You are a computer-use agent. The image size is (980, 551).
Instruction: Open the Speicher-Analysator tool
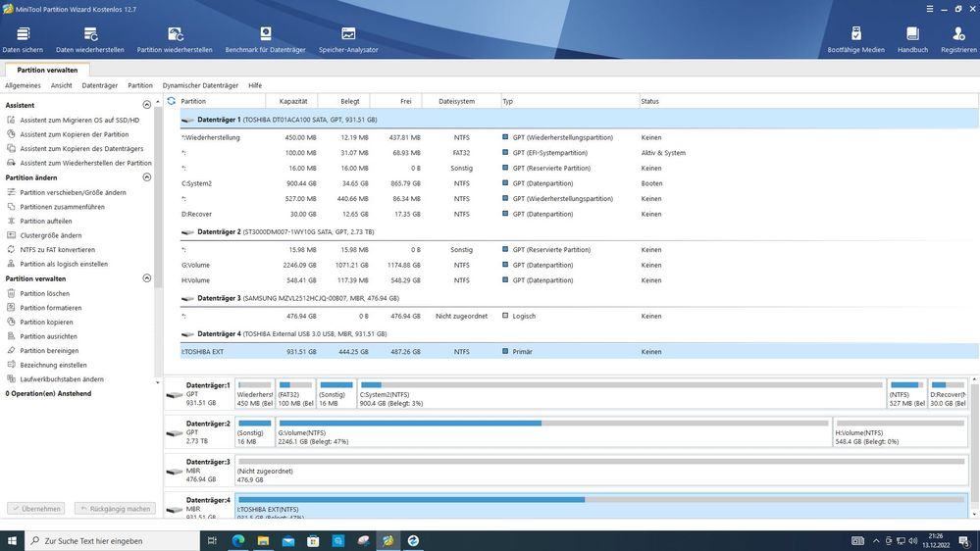tap(348, 39)
